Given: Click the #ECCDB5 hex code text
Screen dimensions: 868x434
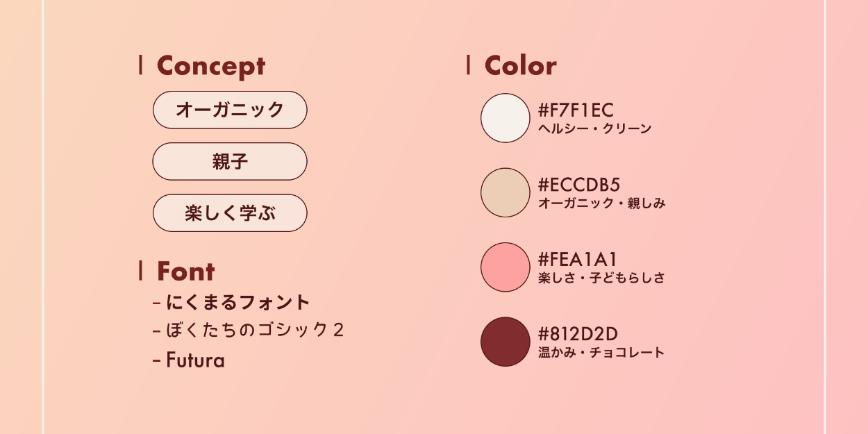Looking at the screenshot, I should click(579, 184).
